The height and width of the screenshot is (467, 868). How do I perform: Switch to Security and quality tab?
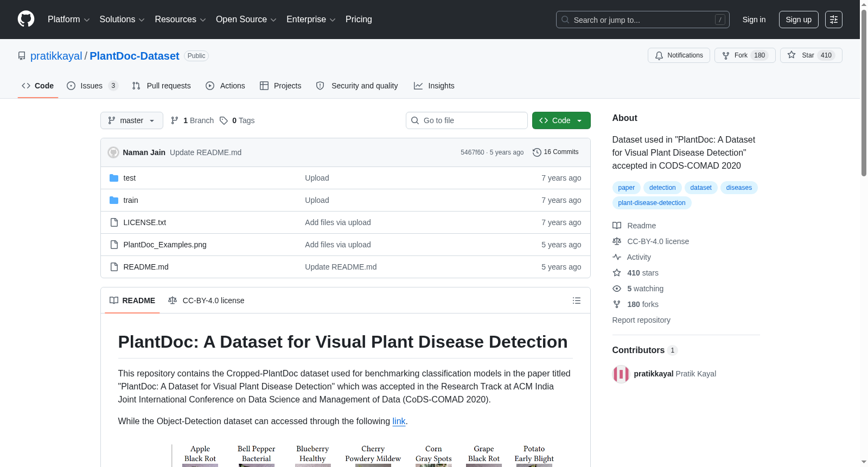(357, 86)
